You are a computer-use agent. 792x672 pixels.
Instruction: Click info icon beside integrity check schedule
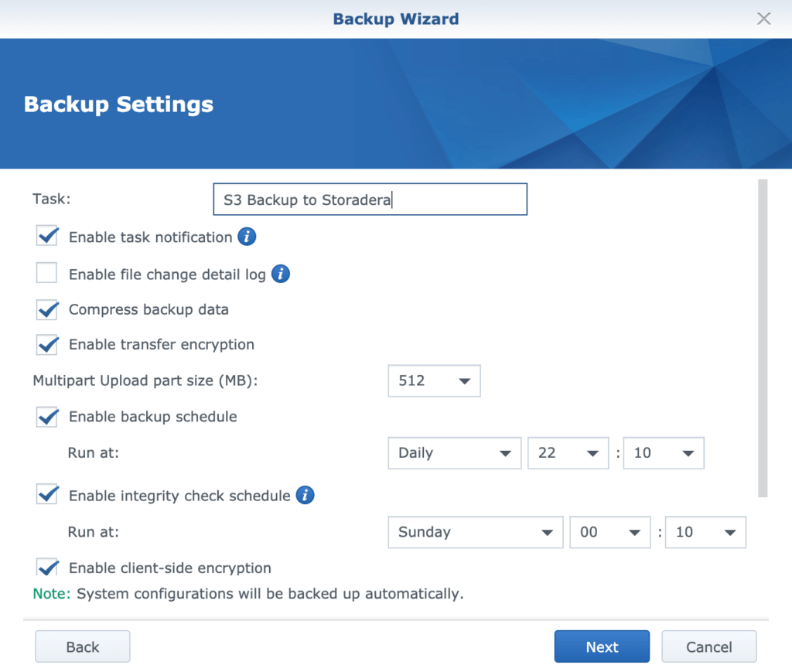tap(306, 496)
